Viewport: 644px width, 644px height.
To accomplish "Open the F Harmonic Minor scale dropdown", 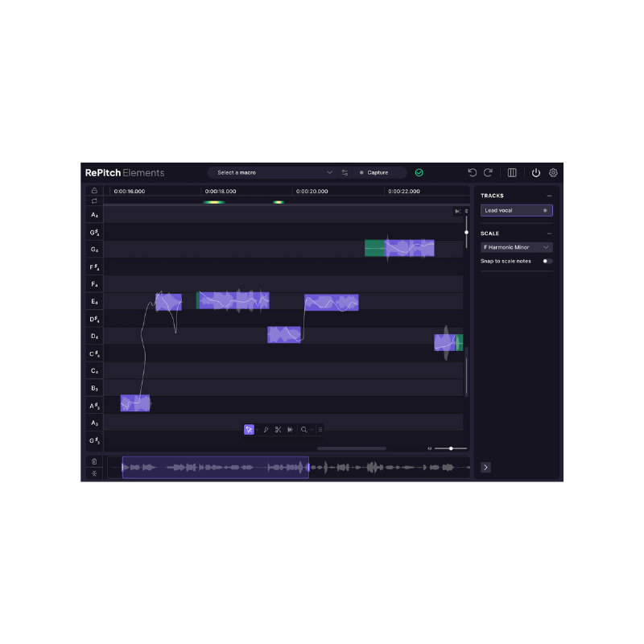I will (516, 247).
